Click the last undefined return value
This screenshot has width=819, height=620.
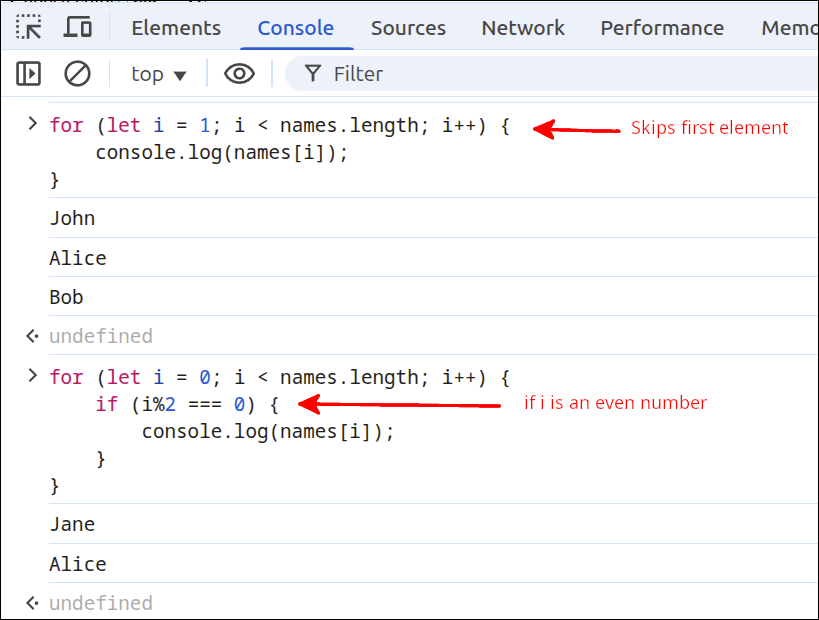coord(100,603)
